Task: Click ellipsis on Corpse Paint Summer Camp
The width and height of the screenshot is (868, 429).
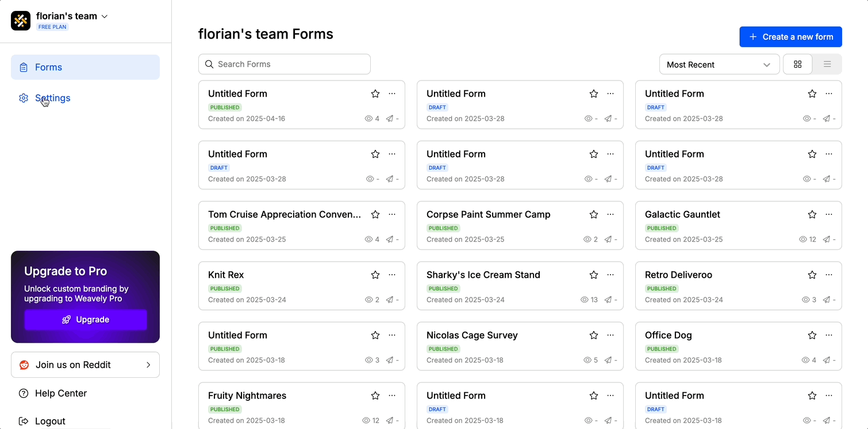Action: [x=610, y=215]
